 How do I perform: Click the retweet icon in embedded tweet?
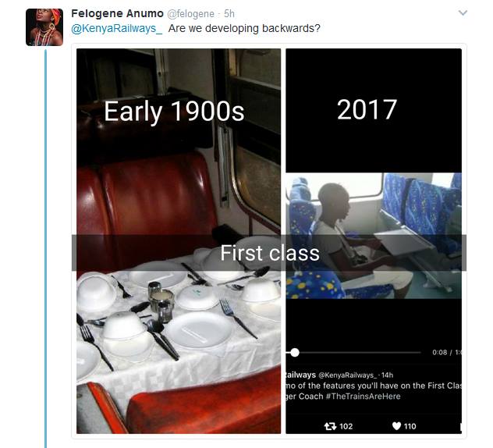(x=330, y=426)
